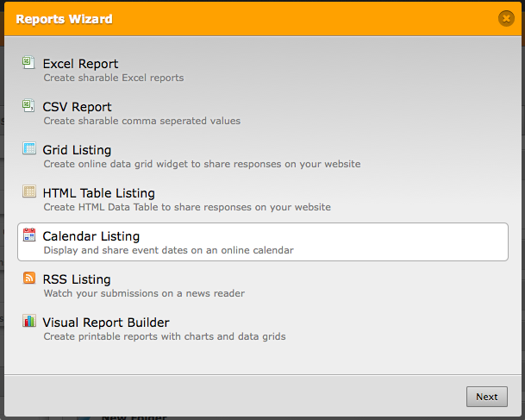Click 'Watch your submissions on a news reader'
The image size is (525, 420).
143,293
